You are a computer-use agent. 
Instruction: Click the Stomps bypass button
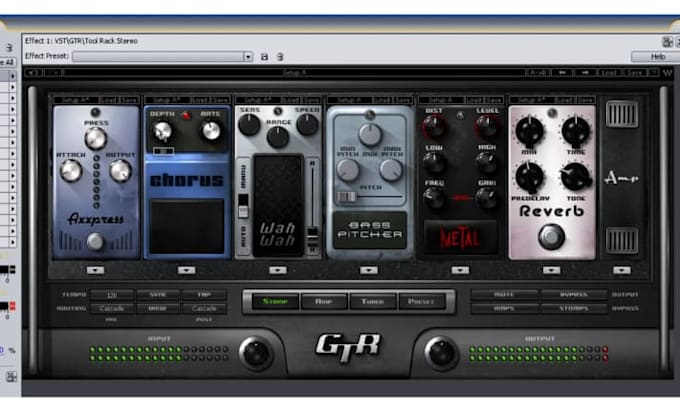[x=574, y=309]
